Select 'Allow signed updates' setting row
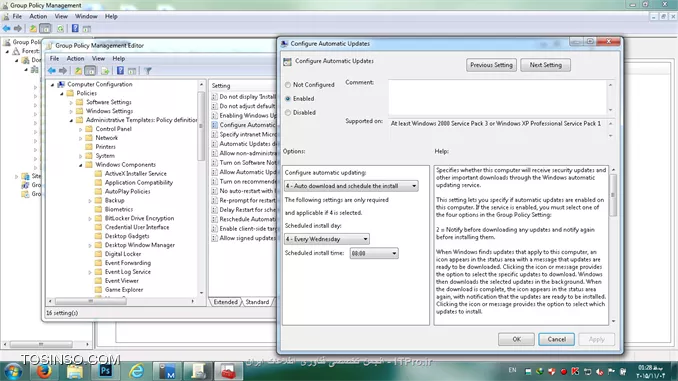This screenshot has height=381, width=678. [x=244, y=238]
